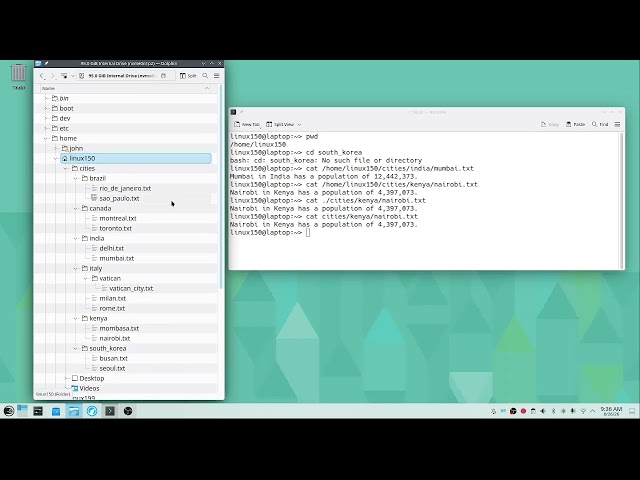Expand the dev folder
This screenshot has height=480, width=640.
coord(46,118)
